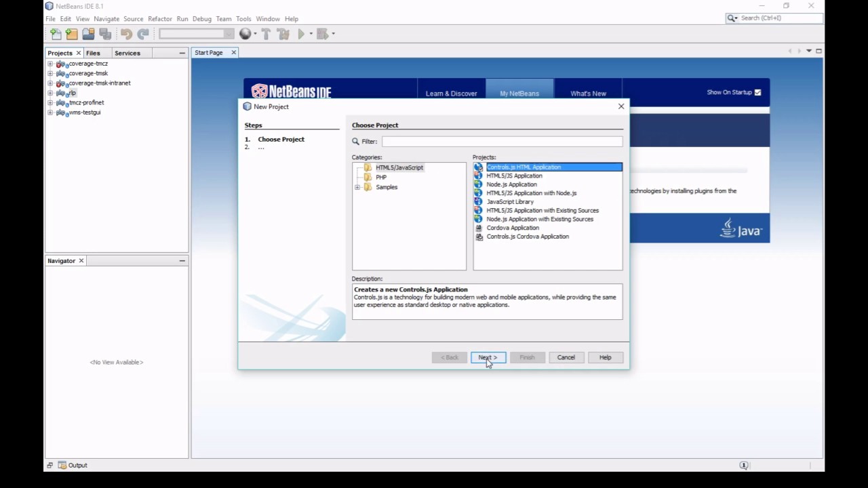Select the PHP category folder
This screenshot has width=868, height=488.
pos(381,178)
